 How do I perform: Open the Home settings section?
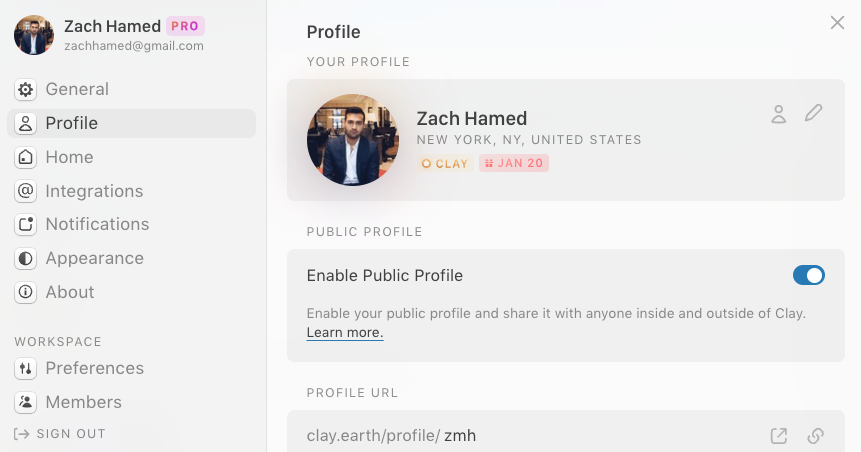pos(69,157)
